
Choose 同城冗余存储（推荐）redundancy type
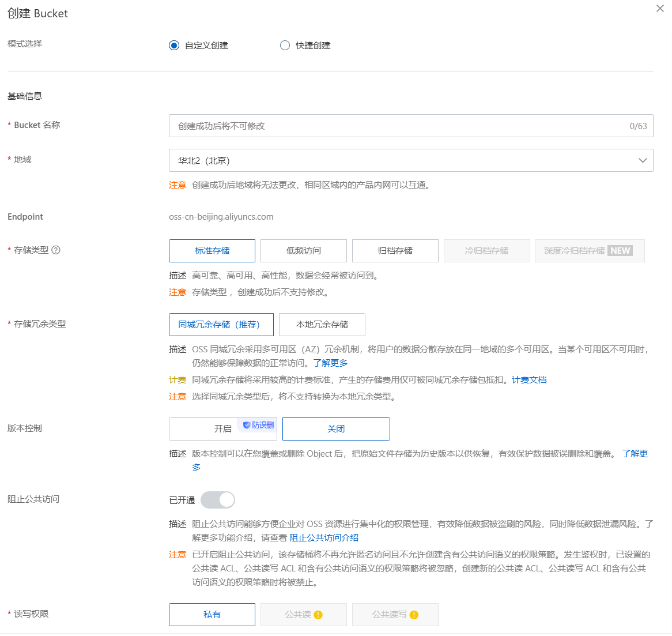coord(221,324)
